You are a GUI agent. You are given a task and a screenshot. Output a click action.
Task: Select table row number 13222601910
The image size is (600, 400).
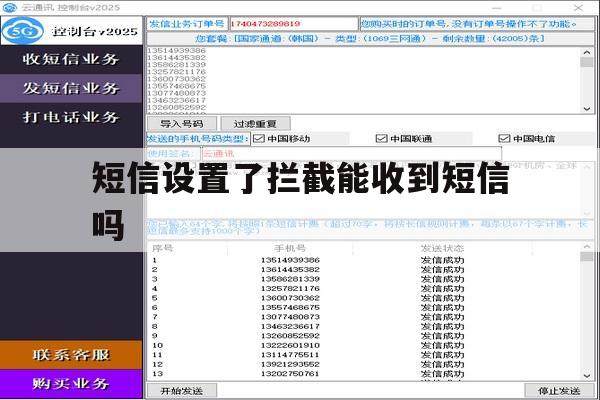coord(290,345)
